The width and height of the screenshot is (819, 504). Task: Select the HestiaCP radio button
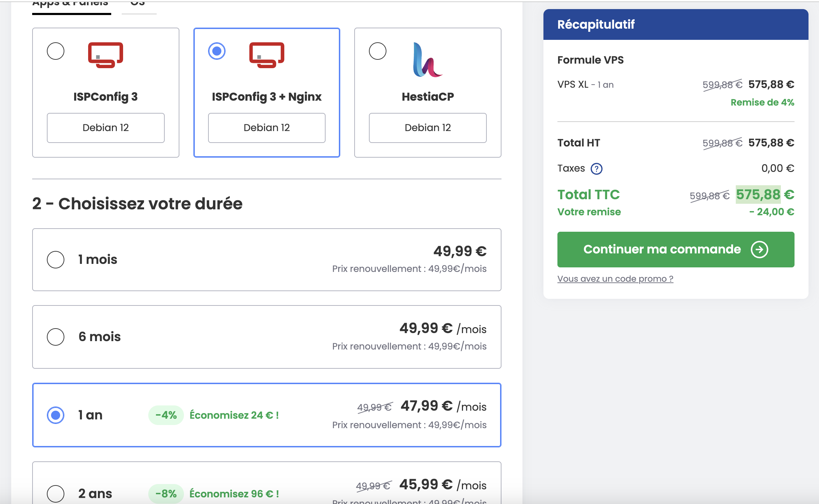(x=378, y=51)
